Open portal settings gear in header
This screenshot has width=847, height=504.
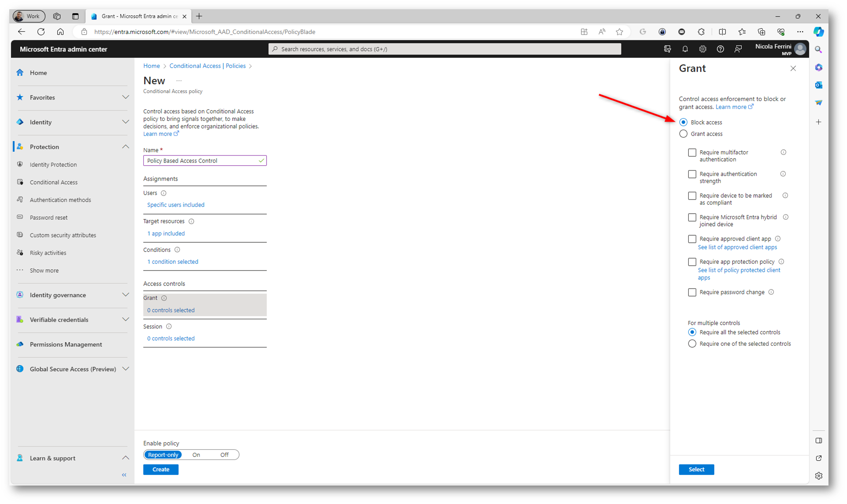[702, 49]
